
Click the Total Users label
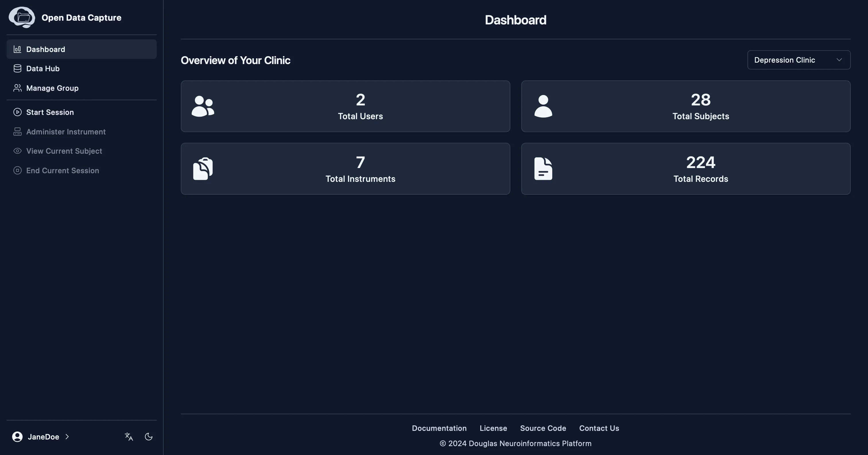[x=360, y=116]
